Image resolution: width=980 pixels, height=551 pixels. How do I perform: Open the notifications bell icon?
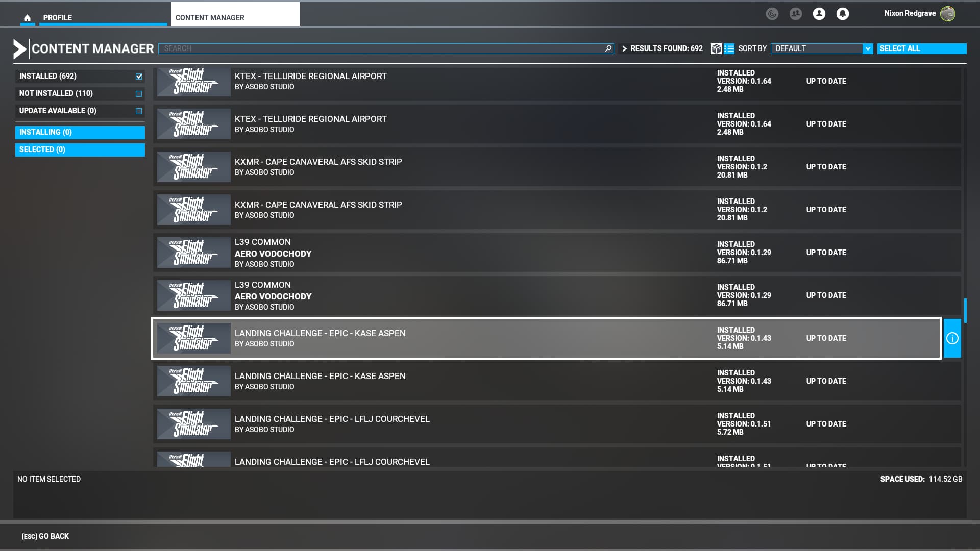coord(842,14)
